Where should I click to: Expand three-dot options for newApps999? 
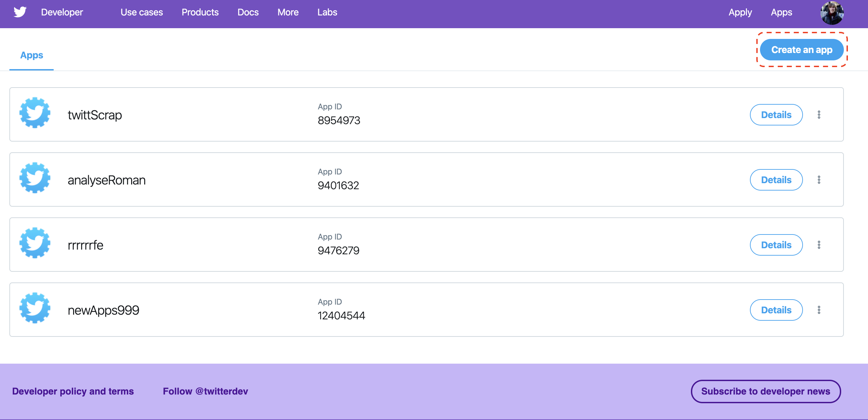pos(818,310)
